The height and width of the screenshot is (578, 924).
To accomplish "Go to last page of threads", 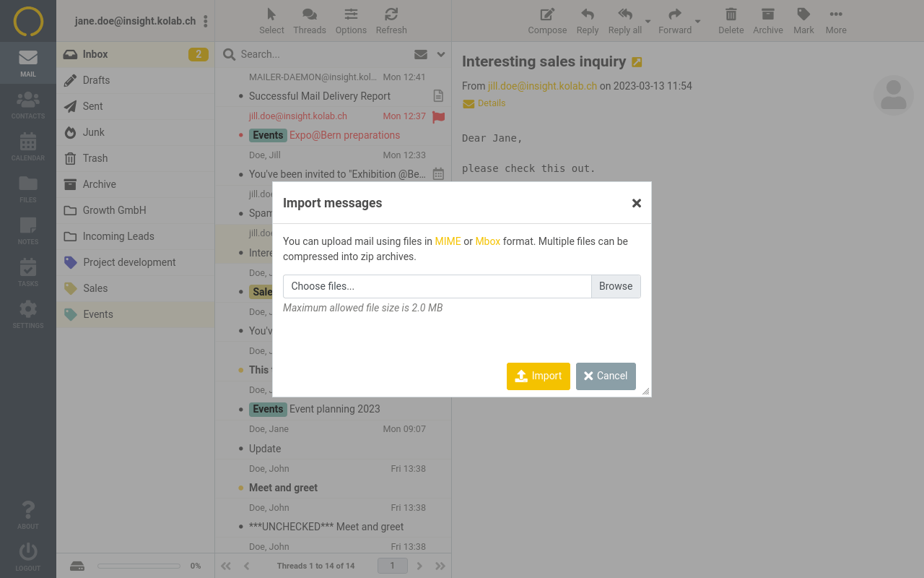I will pos(440,566).
